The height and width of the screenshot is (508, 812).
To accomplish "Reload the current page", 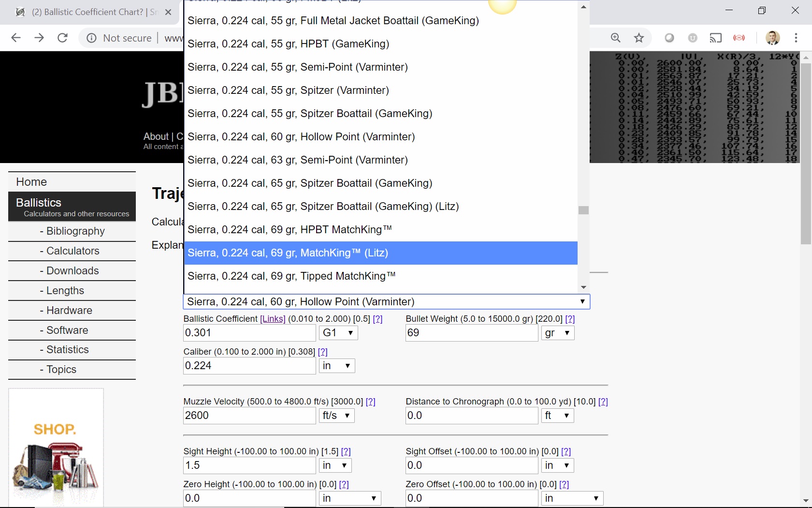I will coord(62,38).
